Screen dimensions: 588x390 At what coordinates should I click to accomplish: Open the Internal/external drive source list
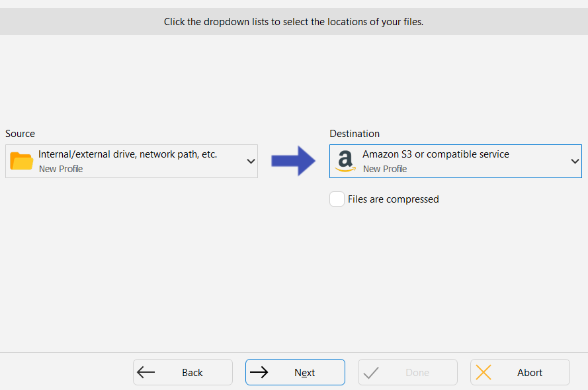tap(132, 161)
